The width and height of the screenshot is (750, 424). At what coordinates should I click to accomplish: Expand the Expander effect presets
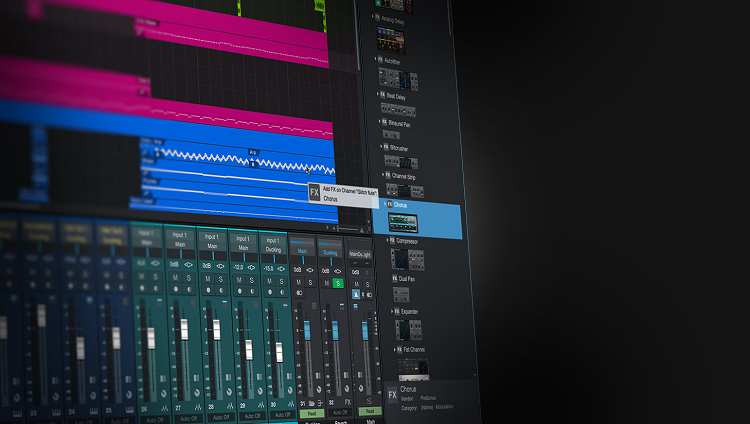392,311
